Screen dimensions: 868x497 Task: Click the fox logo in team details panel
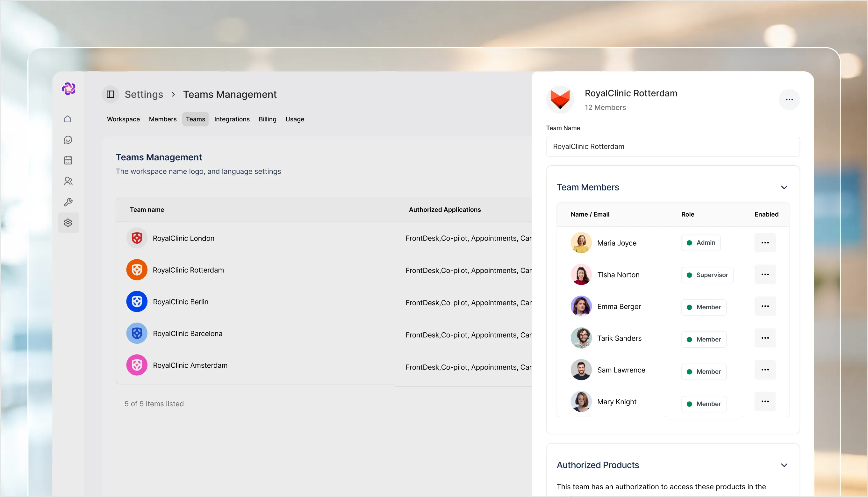click(x=560, y=100)
